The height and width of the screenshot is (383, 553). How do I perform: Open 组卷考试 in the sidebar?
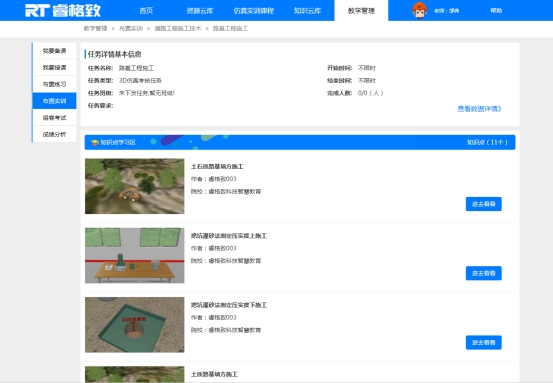[54, 118]
